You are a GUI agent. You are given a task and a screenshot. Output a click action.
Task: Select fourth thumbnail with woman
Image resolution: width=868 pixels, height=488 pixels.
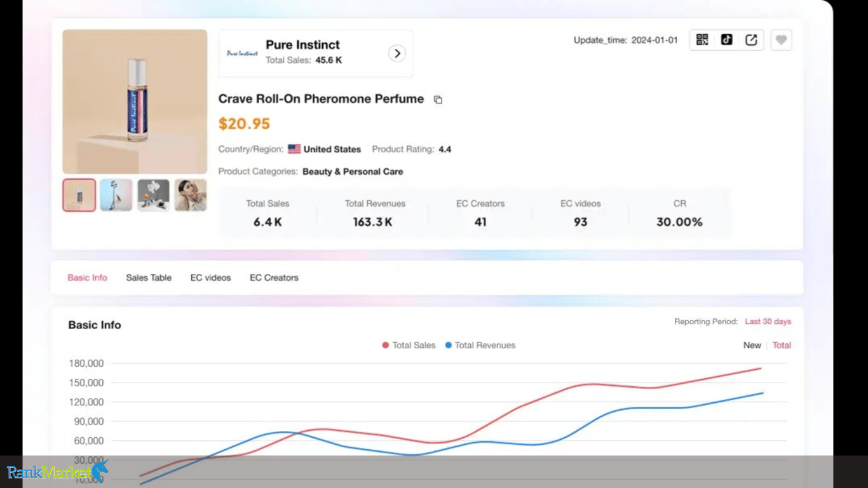coord(191,195)
